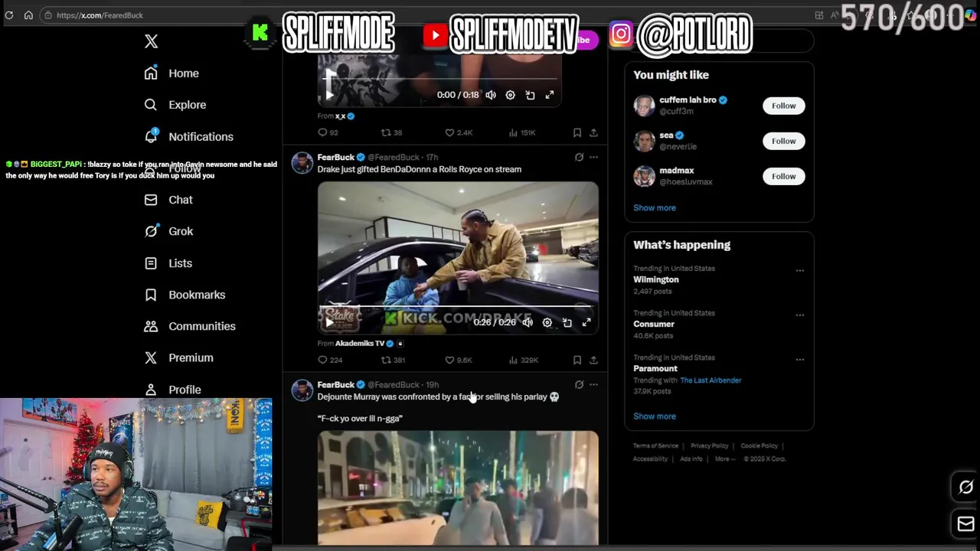
Task: Click the Communities people icon
Action: [151, 326]
